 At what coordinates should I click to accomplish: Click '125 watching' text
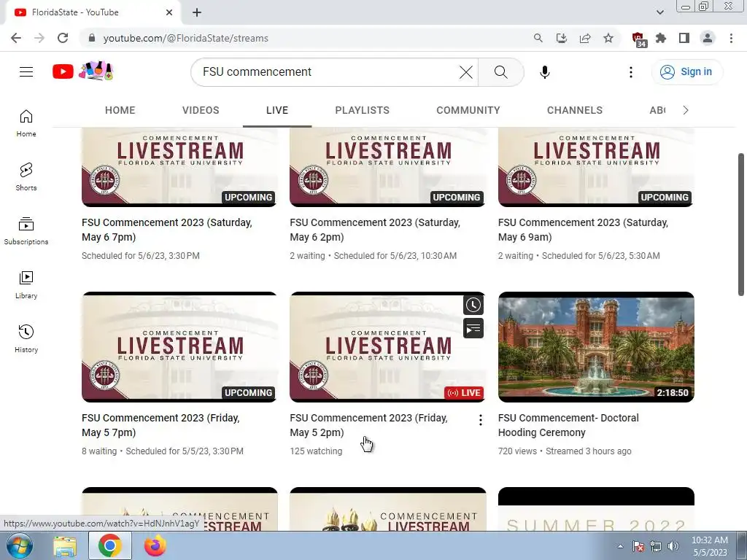pos(316,451)
